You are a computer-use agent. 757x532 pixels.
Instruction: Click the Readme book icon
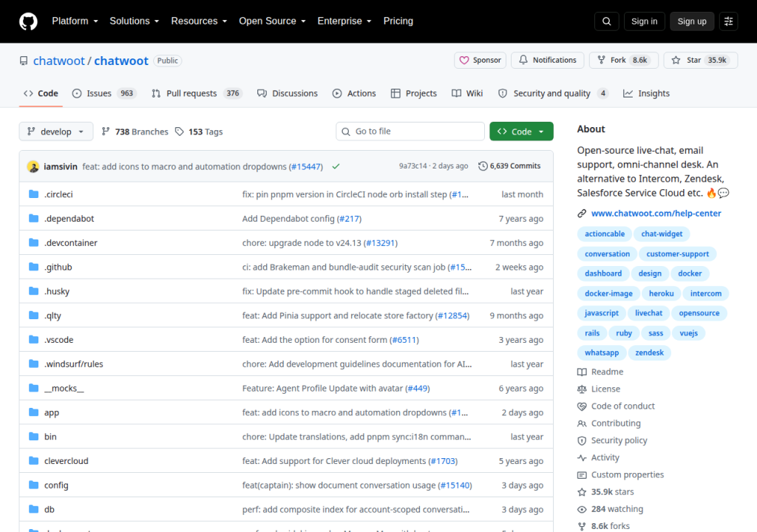(582, 372)
